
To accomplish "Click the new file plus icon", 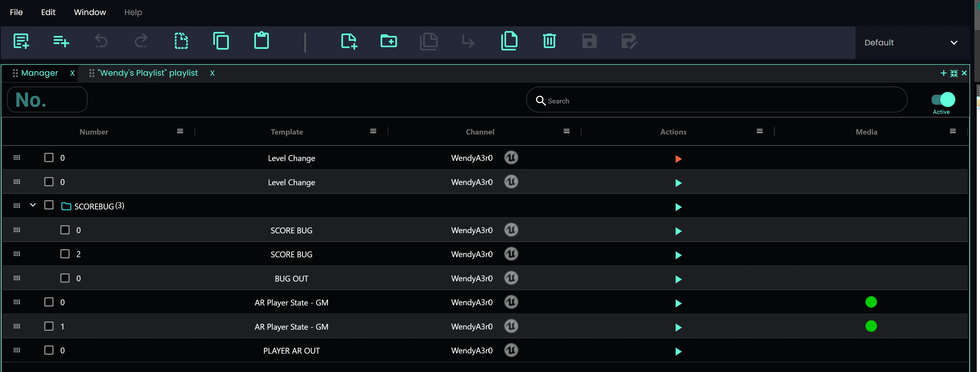I will click(x=348, y=41).
